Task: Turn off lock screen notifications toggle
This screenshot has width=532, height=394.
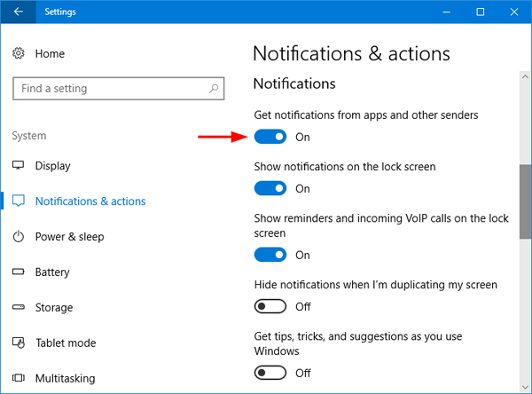Action: (270, 188)
